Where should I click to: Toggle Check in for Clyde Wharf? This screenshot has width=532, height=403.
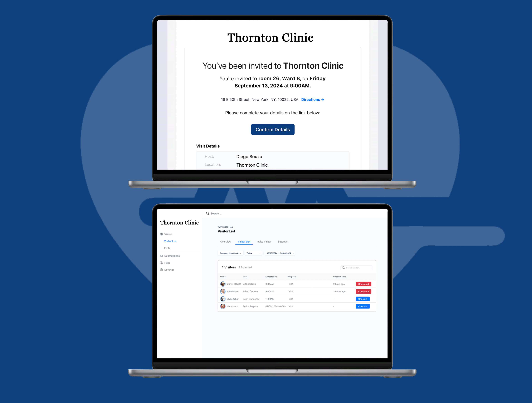[362, 299]
